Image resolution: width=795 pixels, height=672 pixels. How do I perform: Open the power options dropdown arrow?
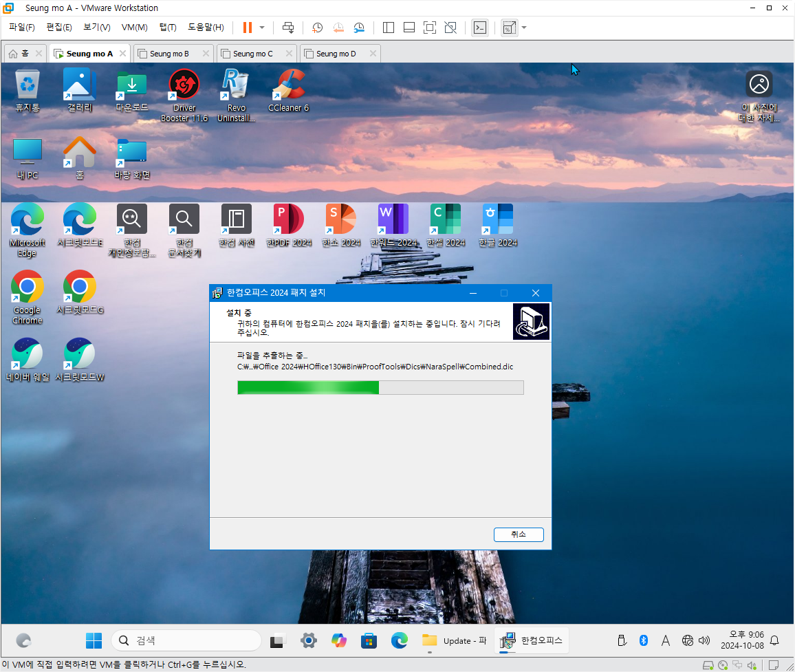click(x=262, y=28)
